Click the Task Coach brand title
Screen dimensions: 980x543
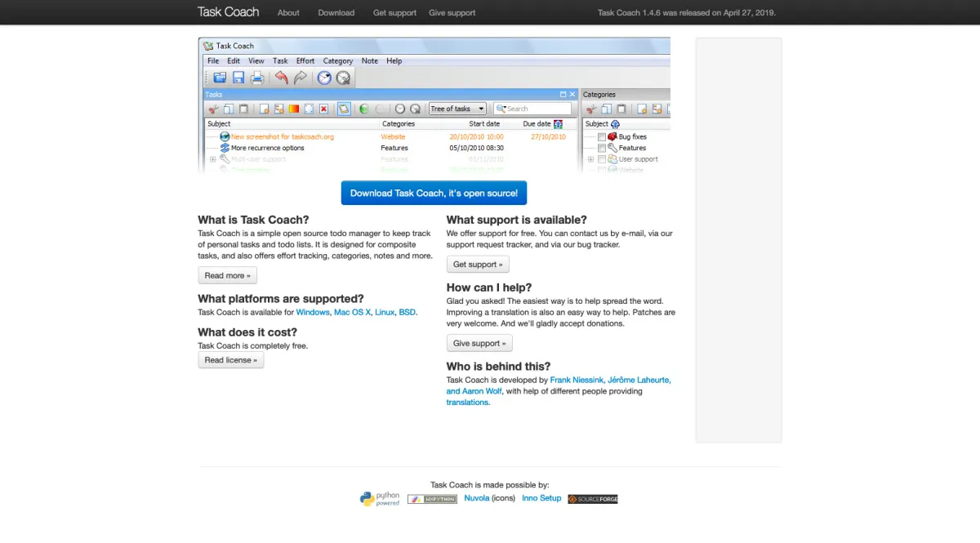click(x=228, y=12)
